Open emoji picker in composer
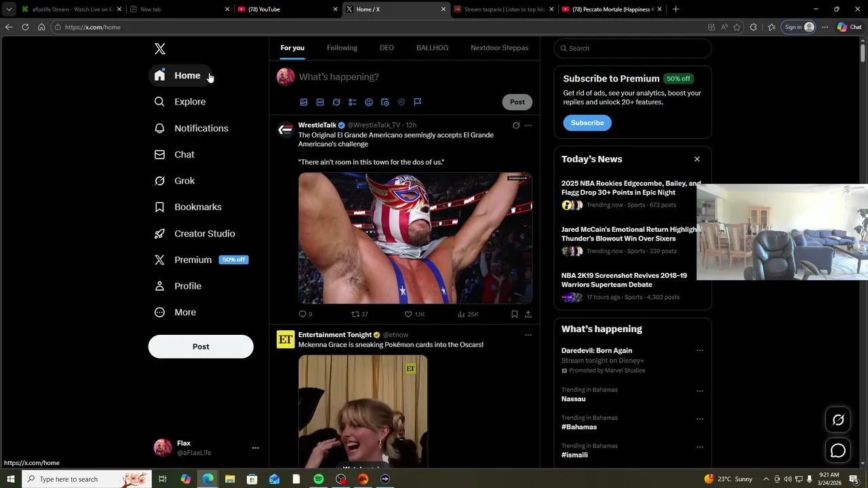868x488 pixels. click(x=369, y=102)
